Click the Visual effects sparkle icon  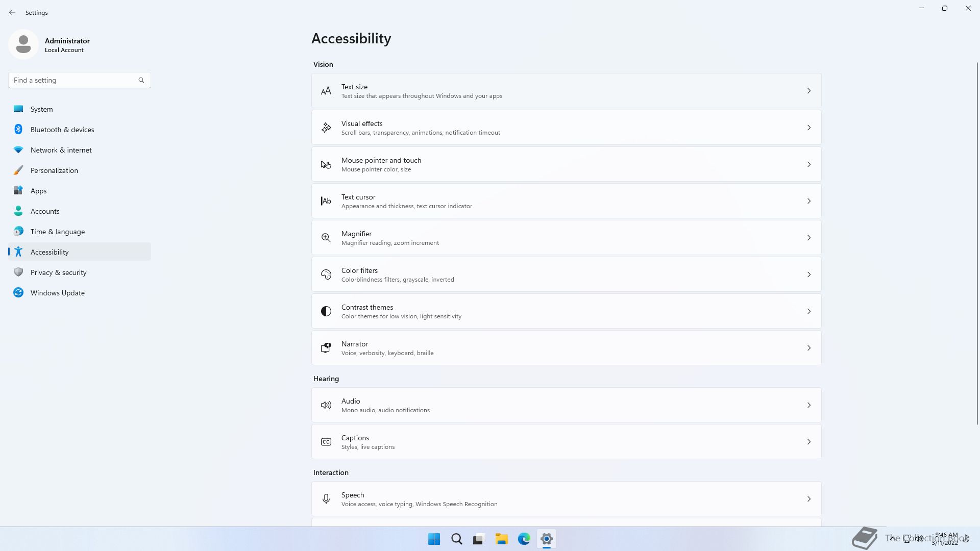326,128
